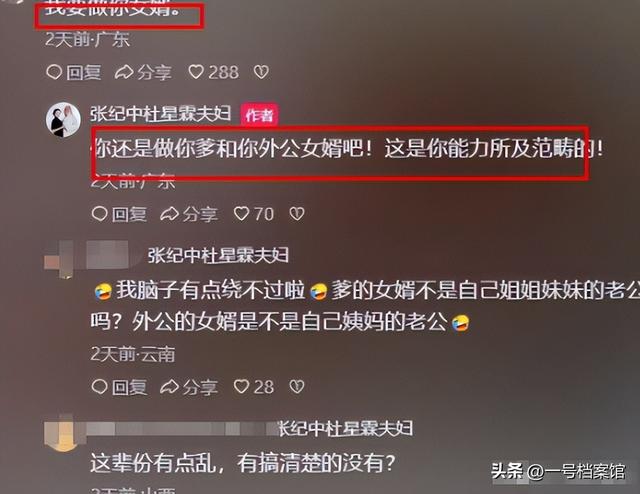640x494 pixels.
Task: Open the blurred avatar of the 云南 commenter
Action: point(59,259)
